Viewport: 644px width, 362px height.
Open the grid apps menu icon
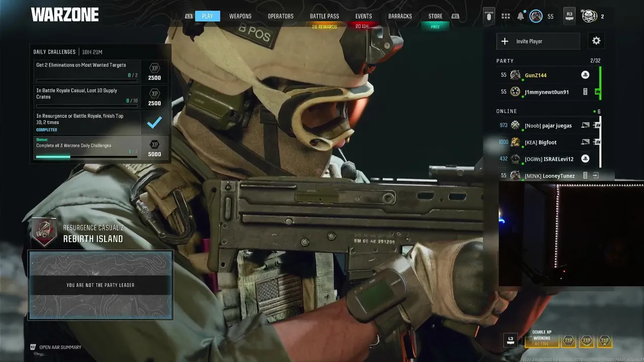click(506, 17)
